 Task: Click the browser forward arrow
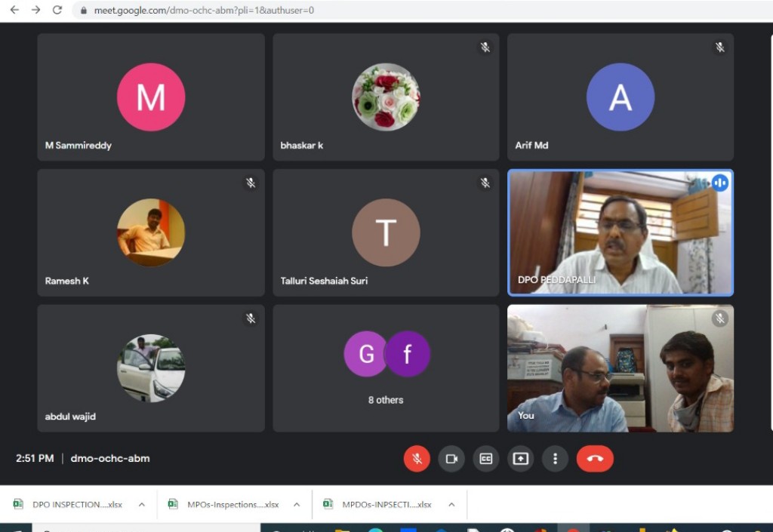[x=35, y=11]
